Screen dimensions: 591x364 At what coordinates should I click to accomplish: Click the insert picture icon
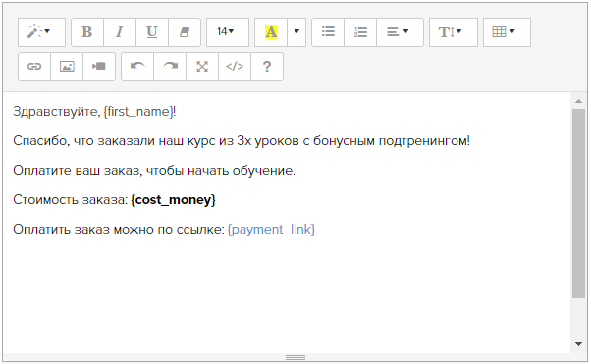(67, 67)
